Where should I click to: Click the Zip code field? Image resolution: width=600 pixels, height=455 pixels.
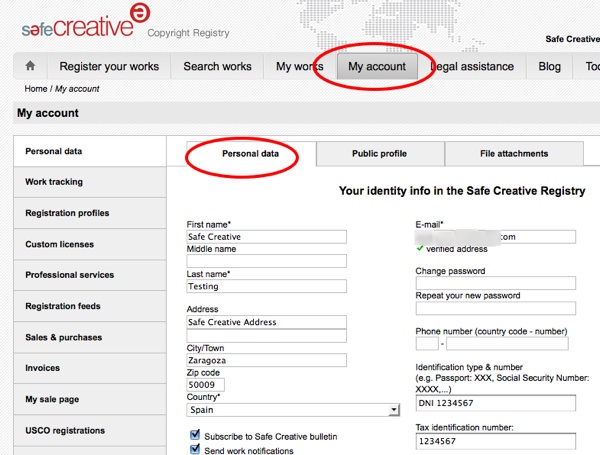tap(206, 384)
